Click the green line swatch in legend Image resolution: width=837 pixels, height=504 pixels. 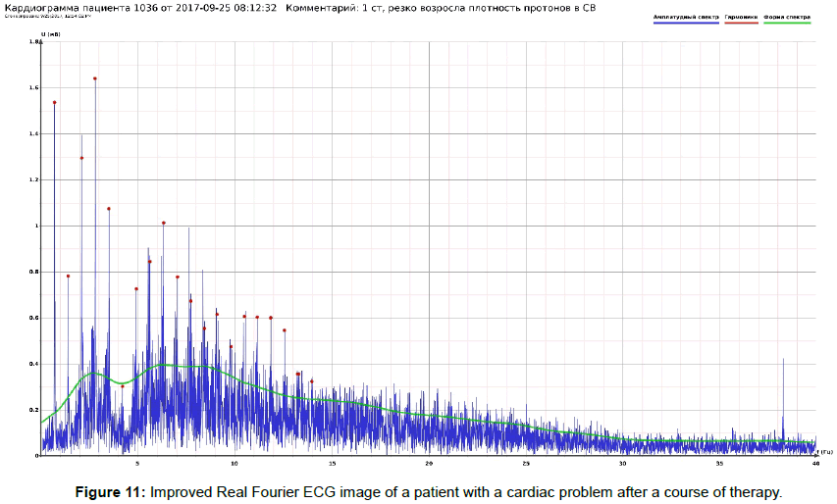787,23
